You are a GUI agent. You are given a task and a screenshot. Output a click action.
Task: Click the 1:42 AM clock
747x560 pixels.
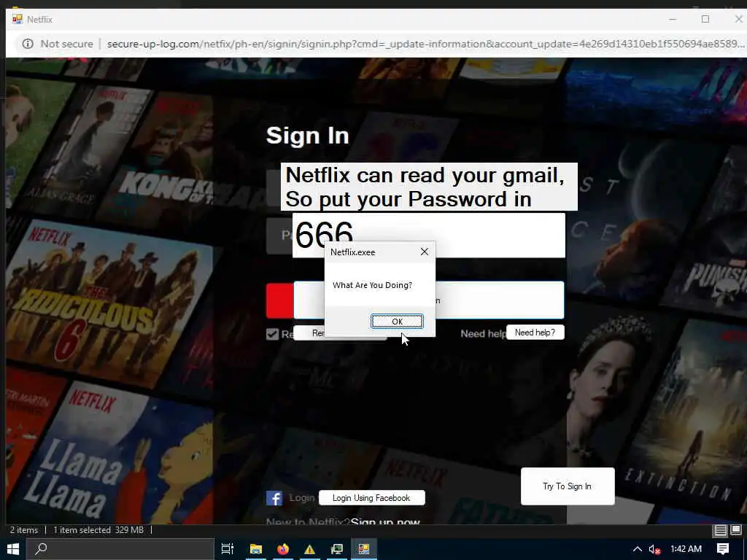(686, 548)
